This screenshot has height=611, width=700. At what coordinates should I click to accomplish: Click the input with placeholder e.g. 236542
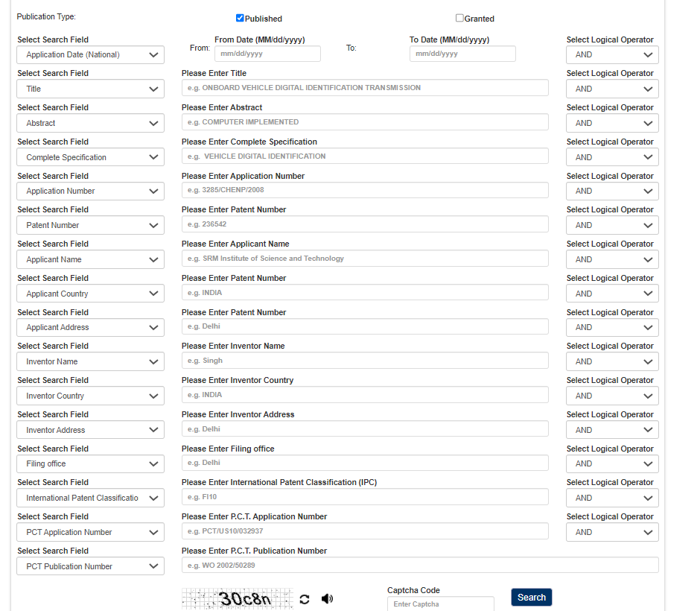click(365, 224)
